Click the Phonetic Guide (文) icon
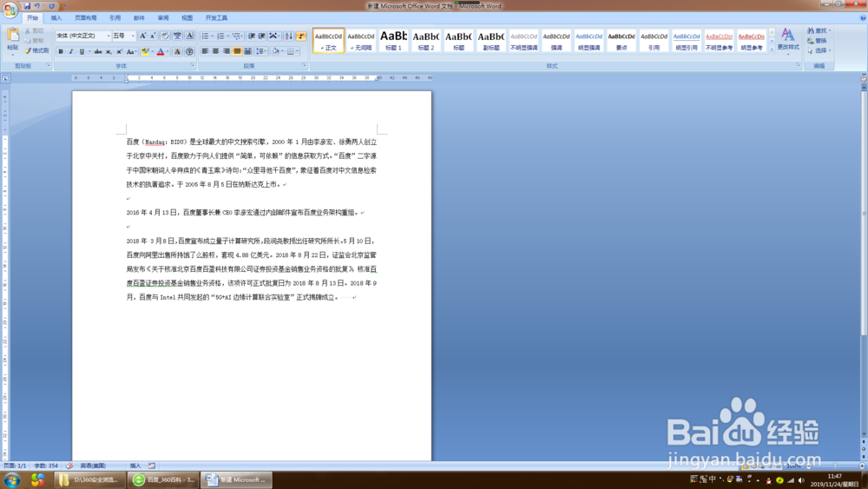This screenshot has height=489, width=868. point(177,36)
